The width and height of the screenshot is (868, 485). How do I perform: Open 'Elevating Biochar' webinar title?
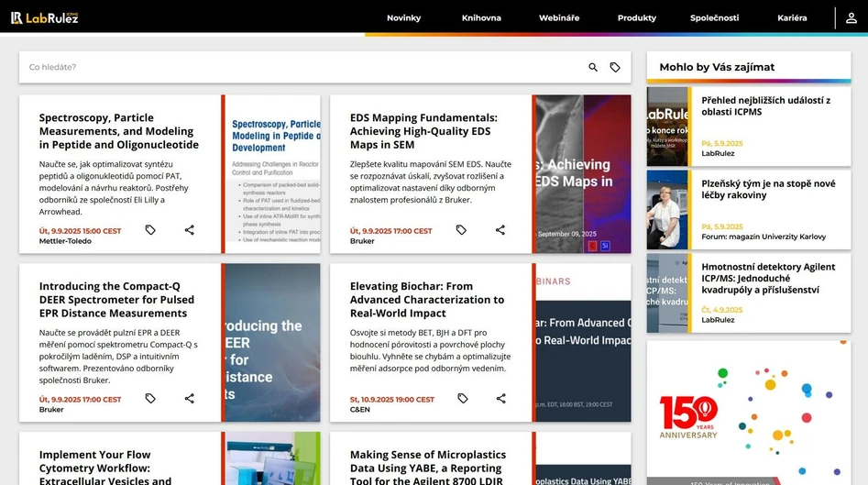[x=427, y=300]
